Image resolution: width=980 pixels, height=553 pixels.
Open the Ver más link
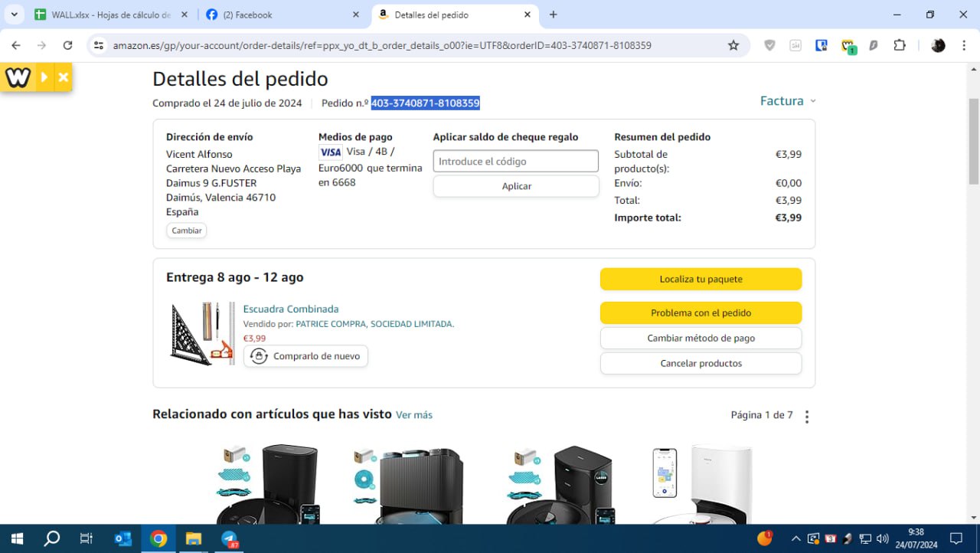(414, 415)
